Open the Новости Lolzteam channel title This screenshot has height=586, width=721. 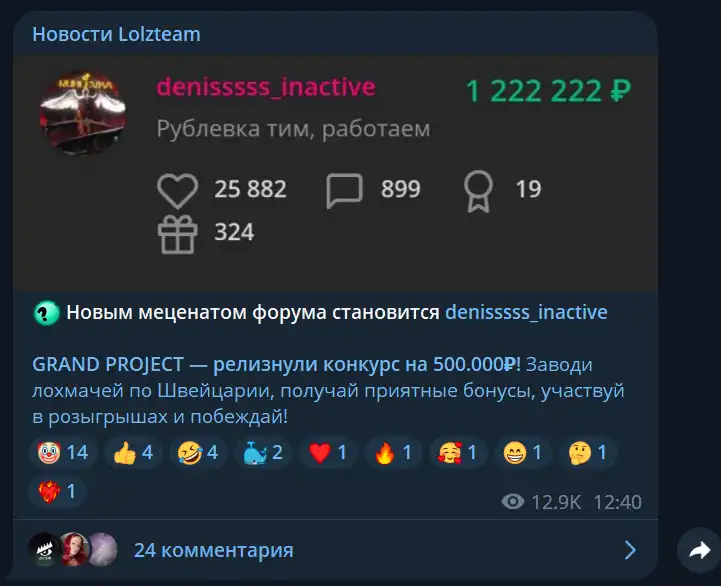(116, 34)
